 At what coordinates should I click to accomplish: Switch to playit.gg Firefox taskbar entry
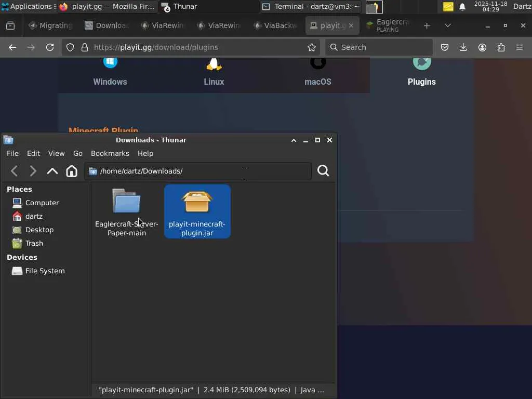pos(107,6)
